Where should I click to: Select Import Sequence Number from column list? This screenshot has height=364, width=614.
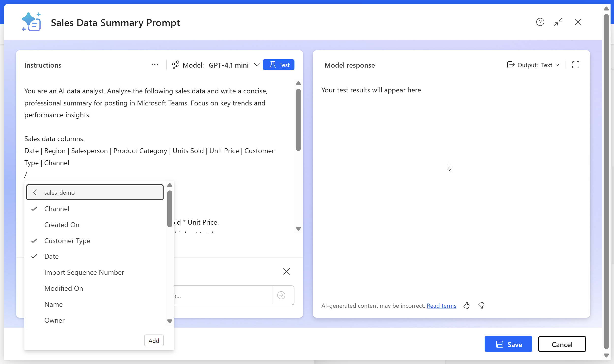(84, 272)
